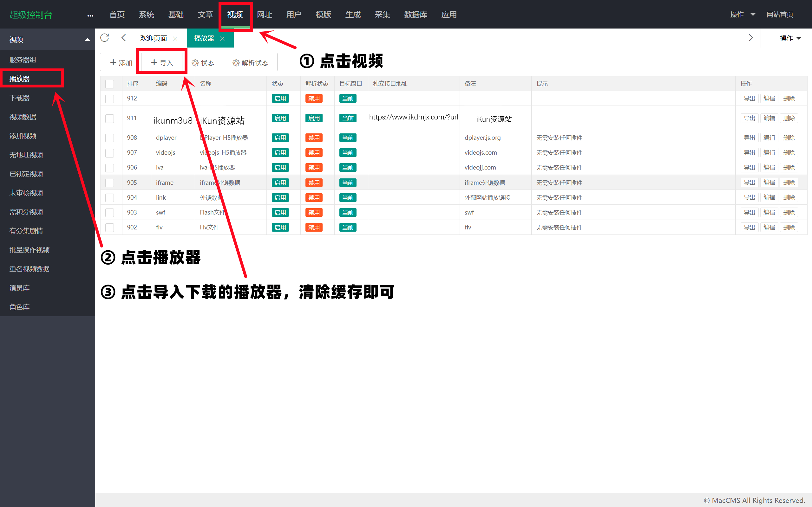812x507 pixels.
Task: Close the 播放器 tab with its X
Action: [x=222, y=39]
